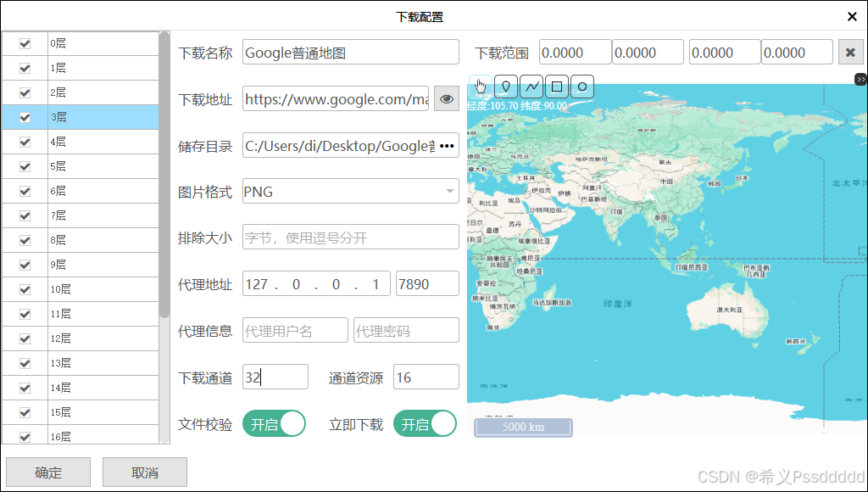The width and height of the screenshot is (868, 492).
Task: Click the 排除大小 bytes field
Action: pos(350,238)
